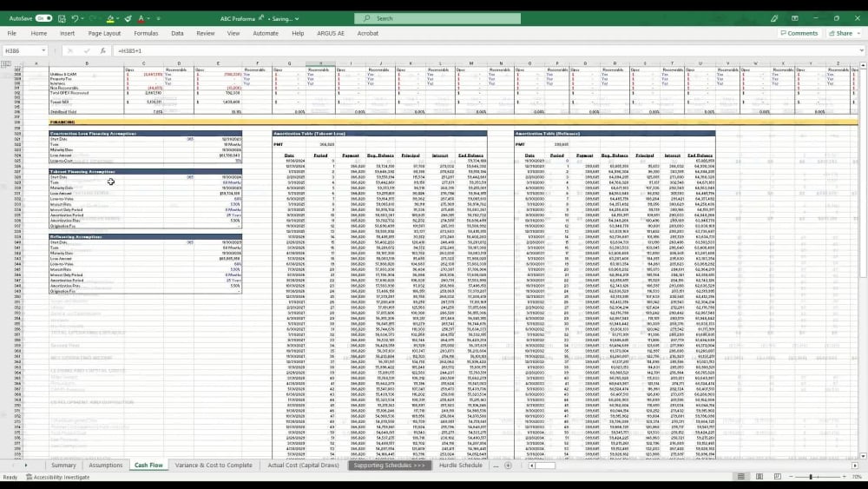Open the View ribbon tab
This screenshot has width=868, height=489.
(233, 33)
